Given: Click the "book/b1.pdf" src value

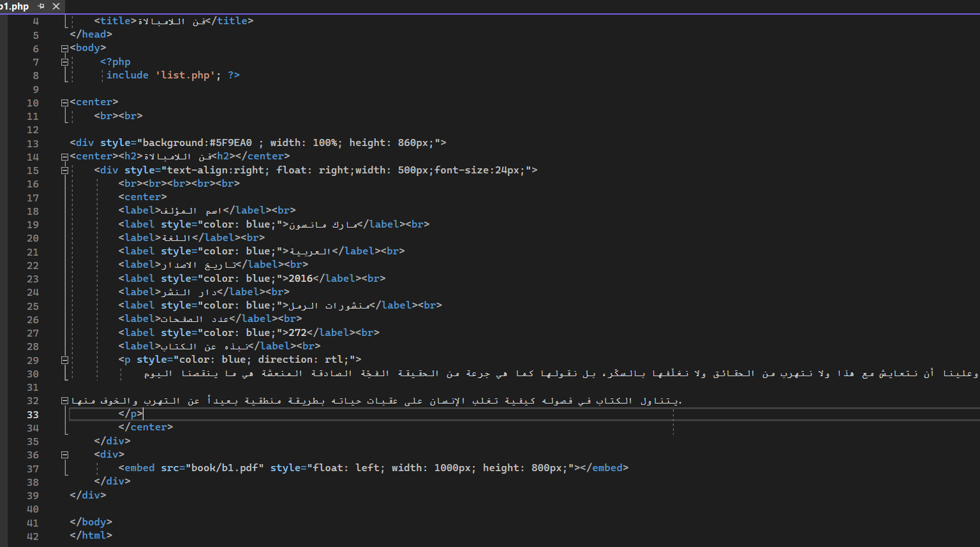Looking at the screenshot, I should click(x=225, y=468).
